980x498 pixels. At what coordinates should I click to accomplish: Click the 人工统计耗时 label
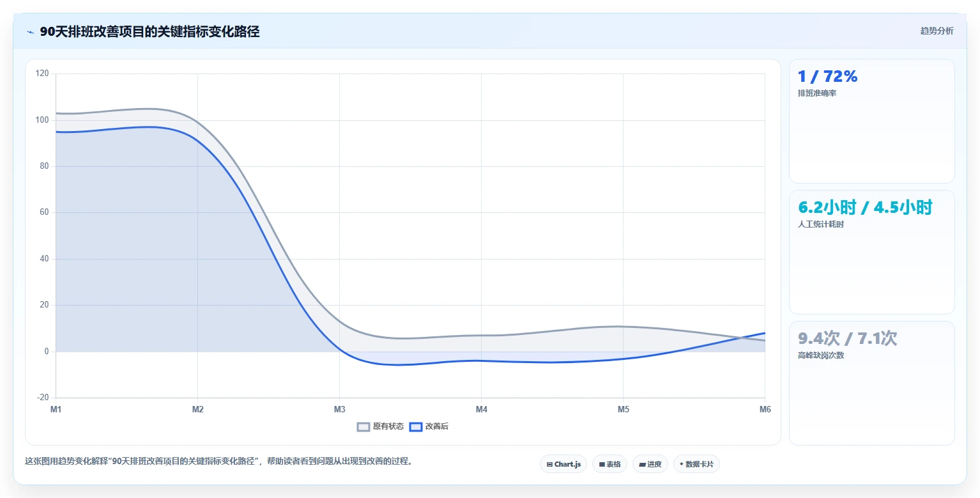click(821, 224)
